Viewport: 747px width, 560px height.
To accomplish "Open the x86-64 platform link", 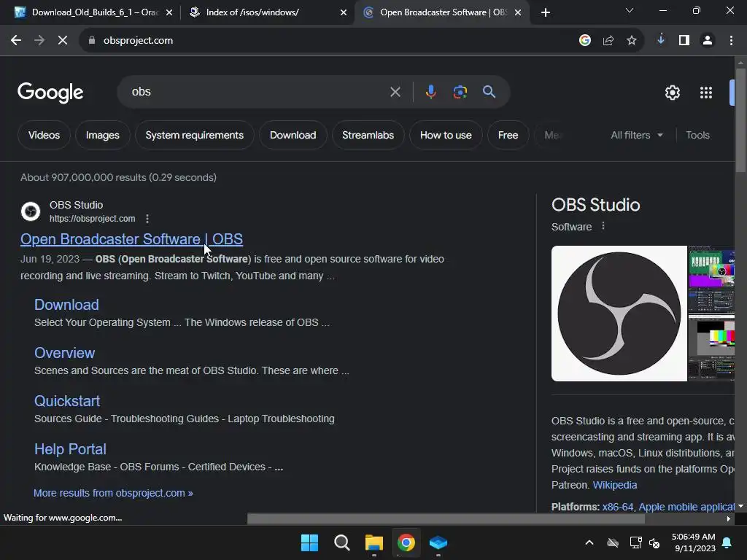I will point(617,507).
